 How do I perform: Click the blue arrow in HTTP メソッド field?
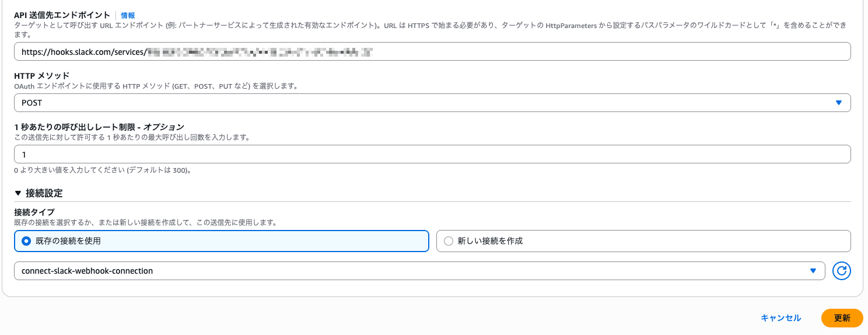tap(838, 103)
